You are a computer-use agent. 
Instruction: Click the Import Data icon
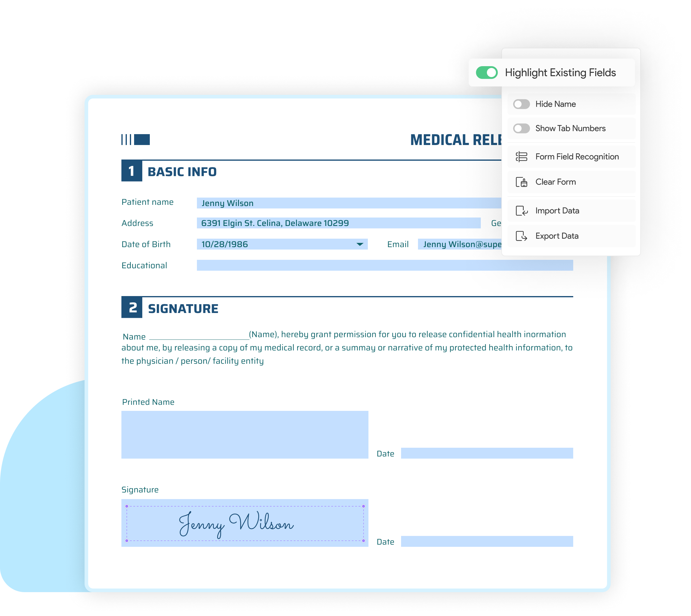point(522,210)
